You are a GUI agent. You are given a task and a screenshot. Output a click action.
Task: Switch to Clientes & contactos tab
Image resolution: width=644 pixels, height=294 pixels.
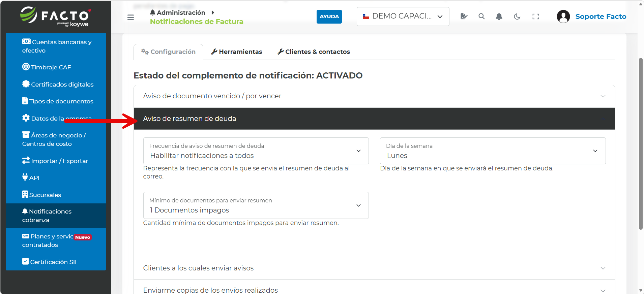tap(314, 52)
